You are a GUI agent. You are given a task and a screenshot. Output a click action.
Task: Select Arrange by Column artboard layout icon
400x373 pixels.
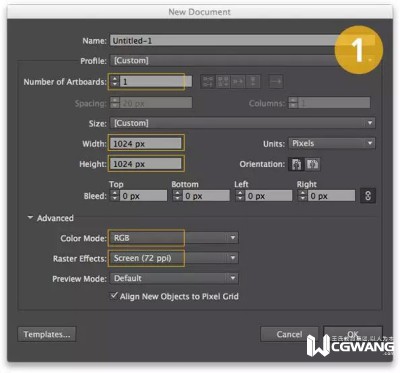pos(253,82)
